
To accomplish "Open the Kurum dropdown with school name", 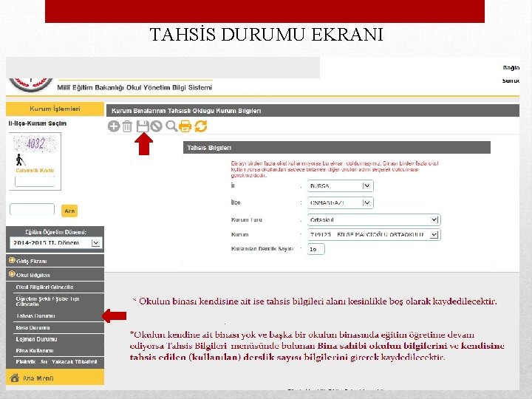I will tap(374, 235).
